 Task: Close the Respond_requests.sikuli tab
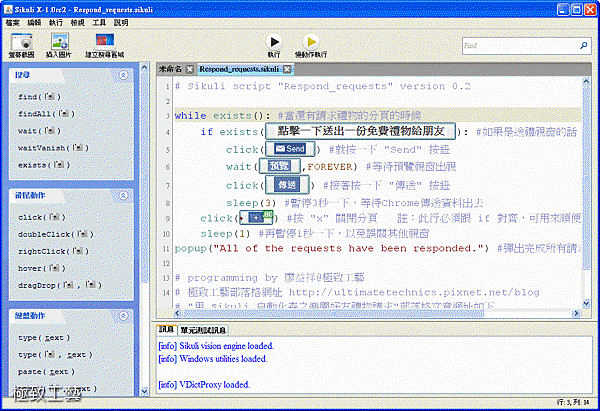click(x=287, y=69)
